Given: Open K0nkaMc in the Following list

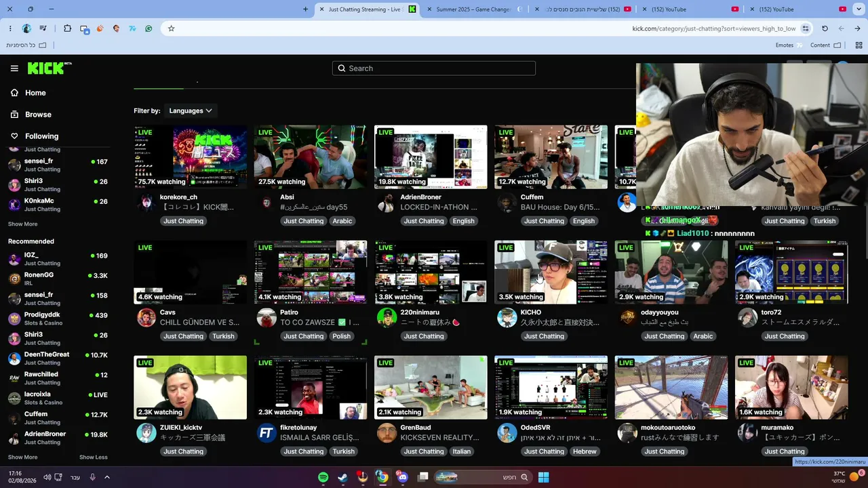Looking at the screenshot, I should (58, 205).
